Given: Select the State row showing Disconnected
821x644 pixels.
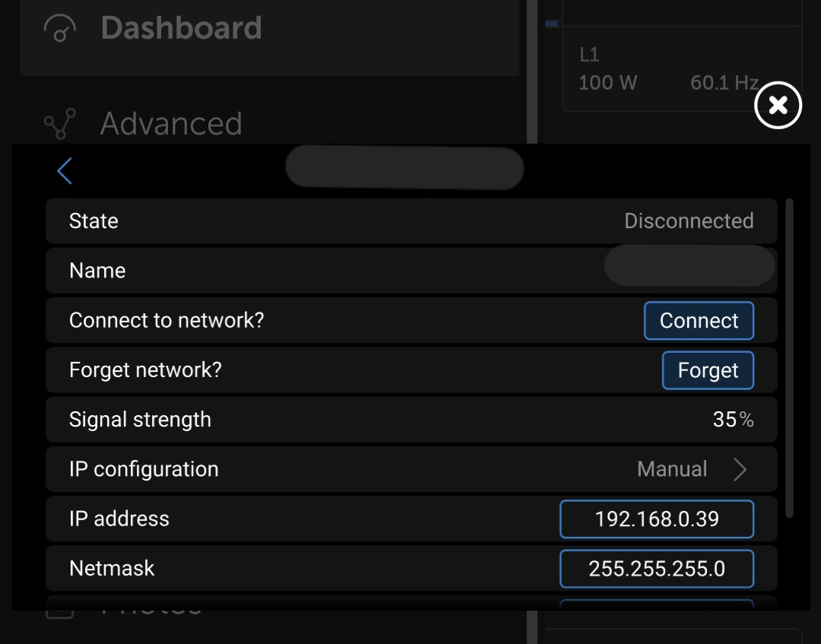Looking at the screenshot, I should (x=411, y=221).
